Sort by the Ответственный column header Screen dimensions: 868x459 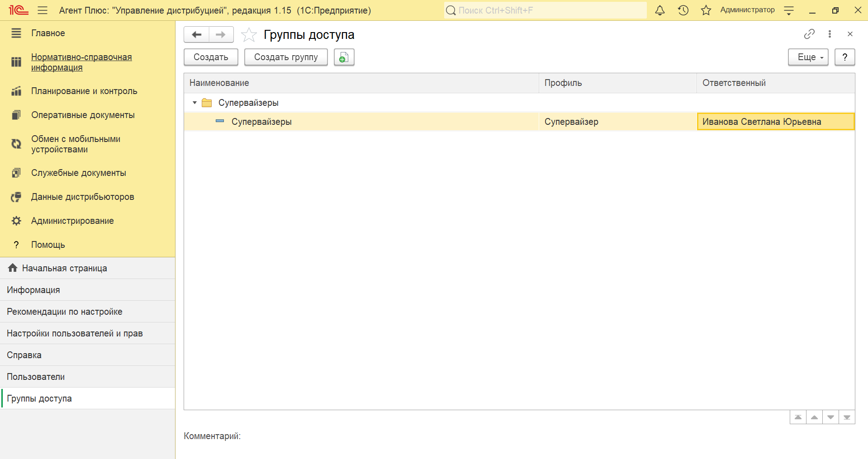tap(776, 83)
